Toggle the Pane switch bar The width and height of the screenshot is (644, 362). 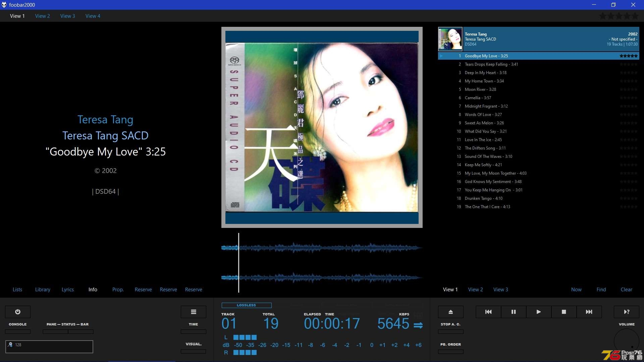tap(55, 331)
